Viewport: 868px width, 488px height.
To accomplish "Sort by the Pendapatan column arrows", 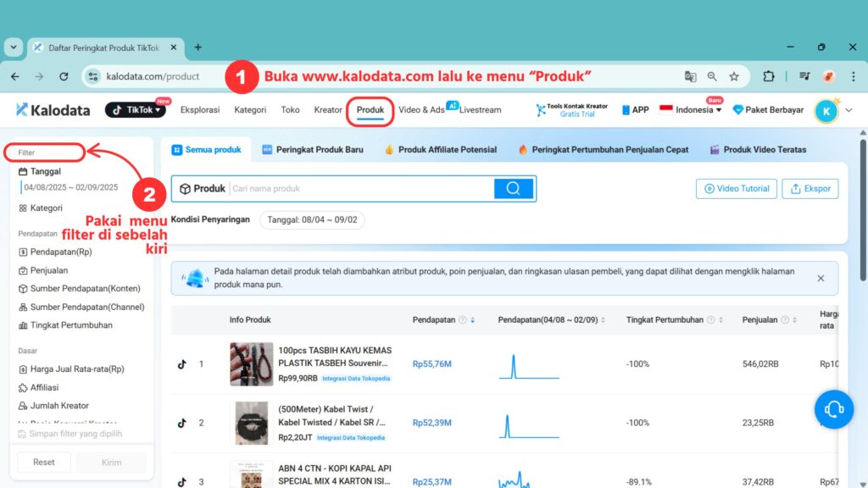I will pyautogui.click(x=473, y=319).
